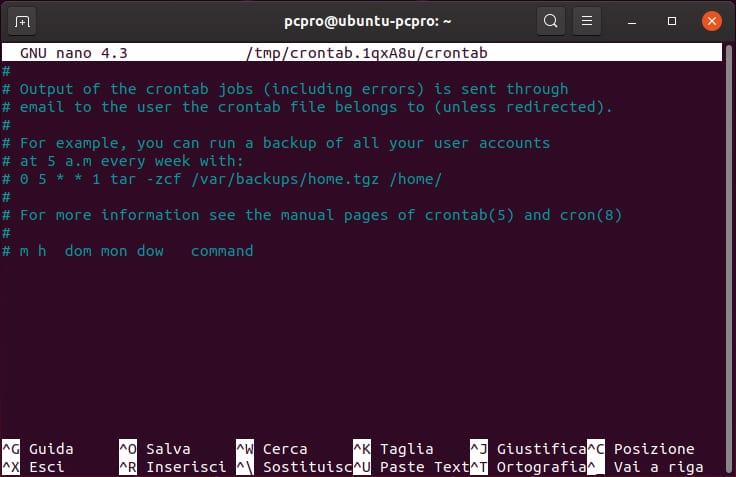Screen dimensions: 736x477
Task: Place cursor on the 'm h dom mon dow command' line
Action: [136, 251]
